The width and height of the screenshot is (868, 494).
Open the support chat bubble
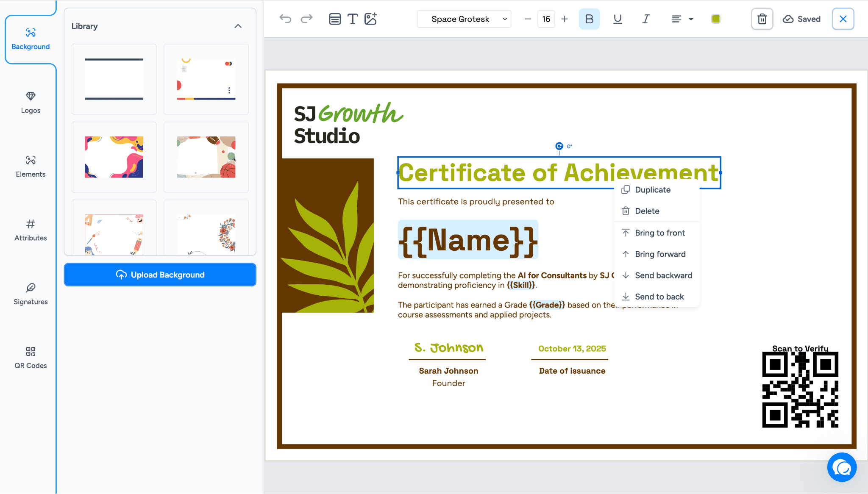point(842,467)
